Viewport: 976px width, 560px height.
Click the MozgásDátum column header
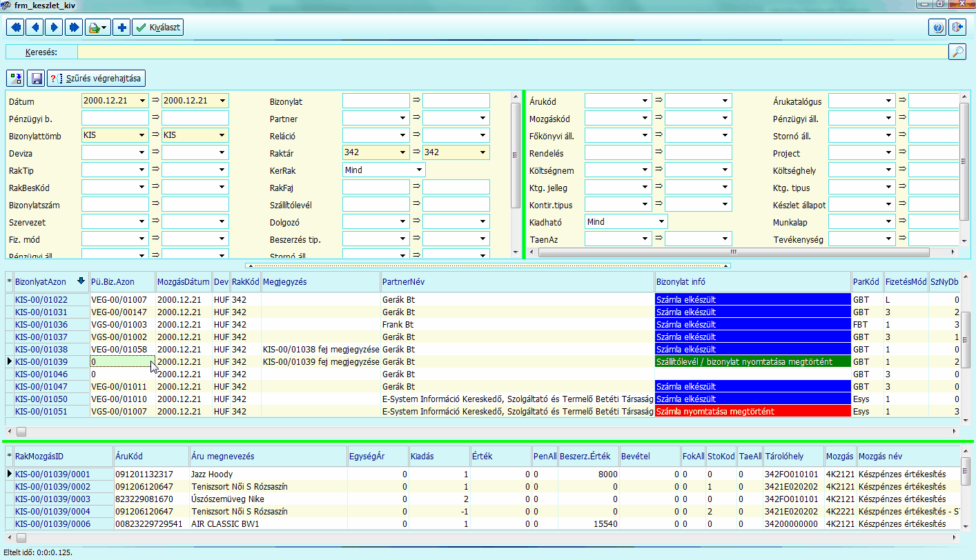pos(184,281)
